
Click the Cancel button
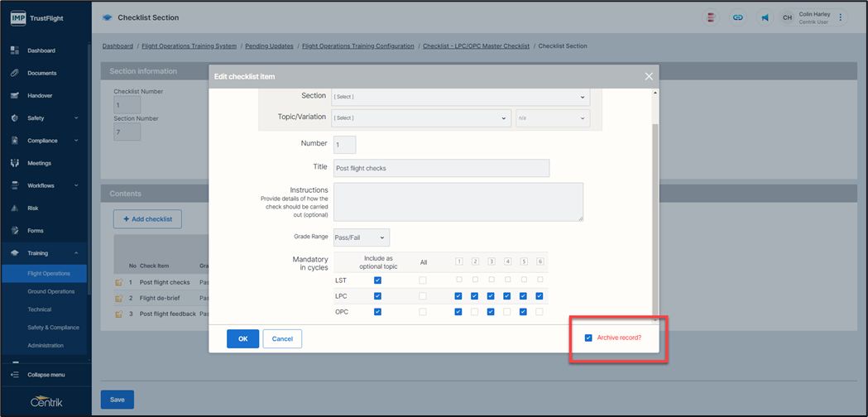click(282, 338)
